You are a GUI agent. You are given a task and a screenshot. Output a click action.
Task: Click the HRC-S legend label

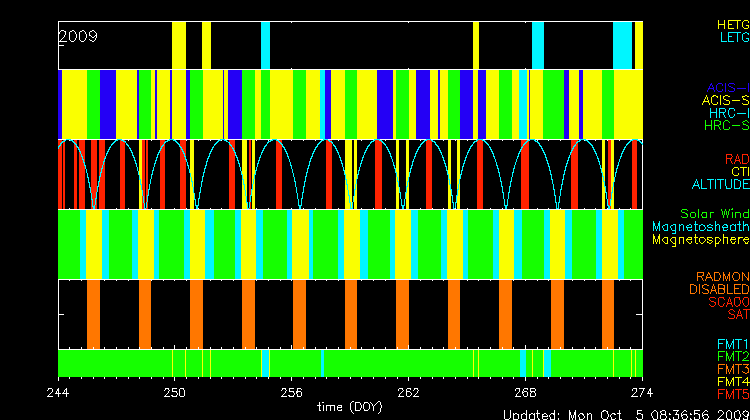pos(725,126)
